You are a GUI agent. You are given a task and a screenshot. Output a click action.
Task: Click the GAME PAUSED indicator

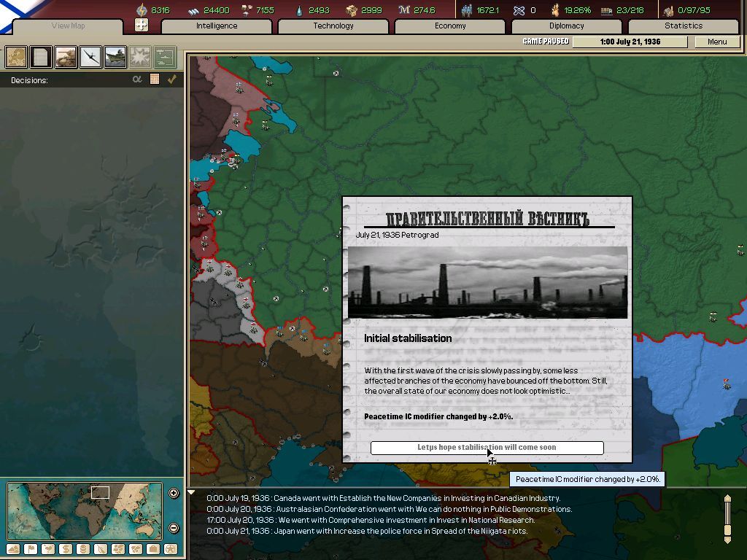(546, 42)
